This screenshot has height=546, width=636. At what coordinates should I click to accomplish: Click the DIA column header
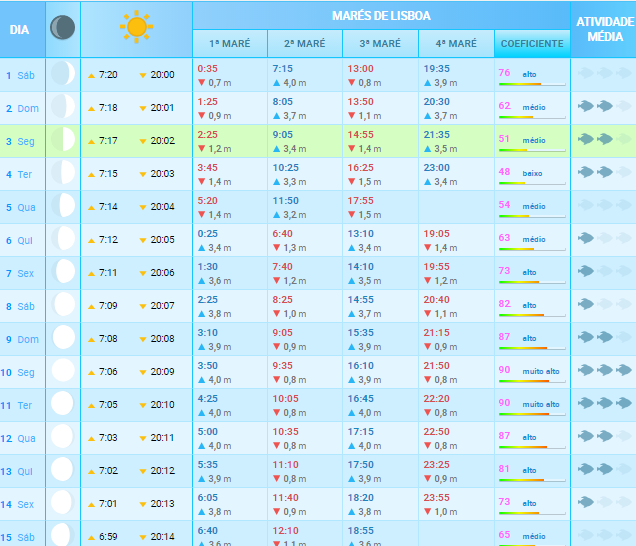tap(19, 30)
